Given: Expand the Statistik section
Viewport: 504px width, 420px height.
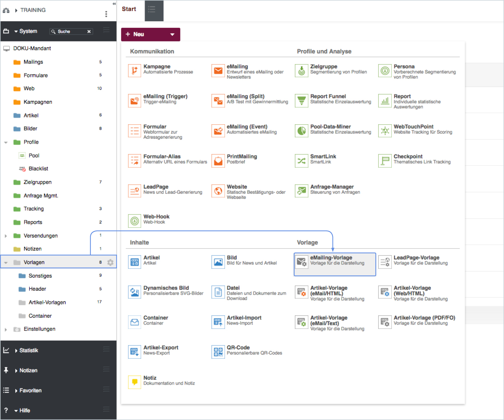Looking at the screenshot, I should (16, 350).
